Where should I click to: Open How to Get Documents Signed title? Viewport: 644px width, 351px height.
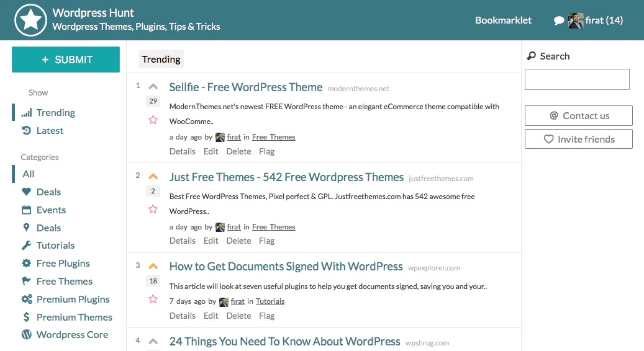286,267
